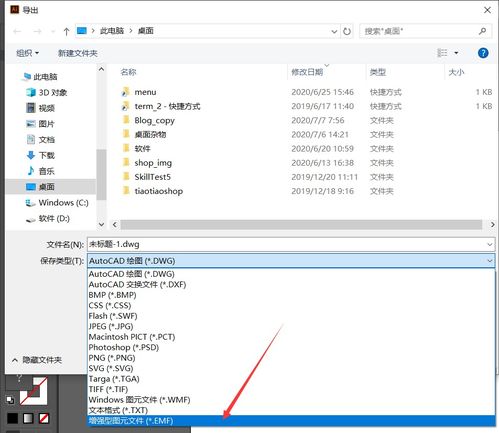This screenshot has width=499, height=433.
Task: Refresh the current folder view
Action: (x=347, y=31)
